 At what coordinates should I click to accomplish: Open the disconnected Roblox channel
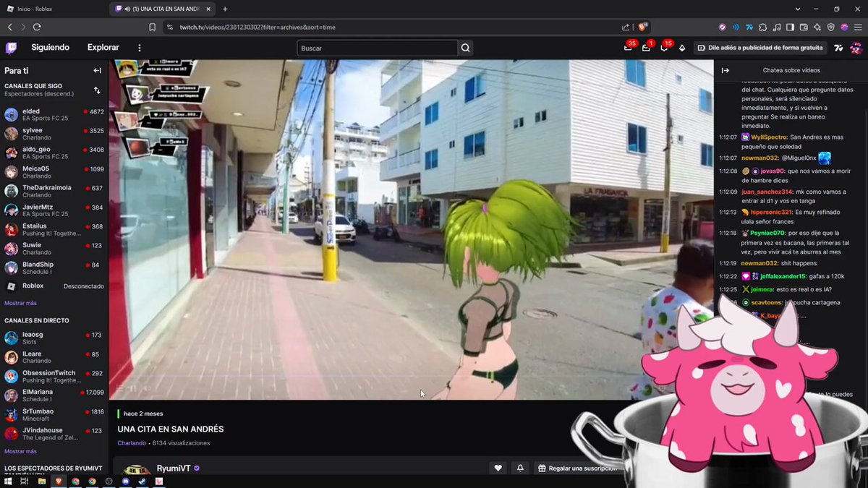pyautogui.click(x=54, y=286)
